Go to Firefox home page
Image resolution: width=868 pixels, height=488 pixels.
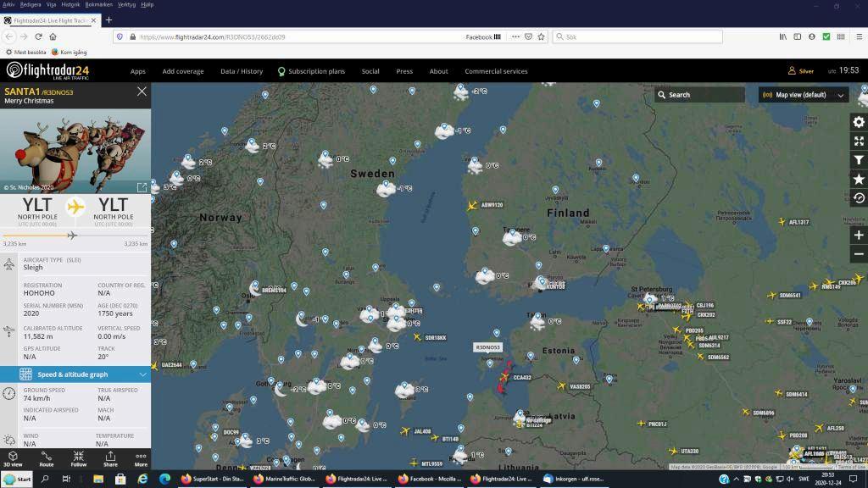coord(53,36)
